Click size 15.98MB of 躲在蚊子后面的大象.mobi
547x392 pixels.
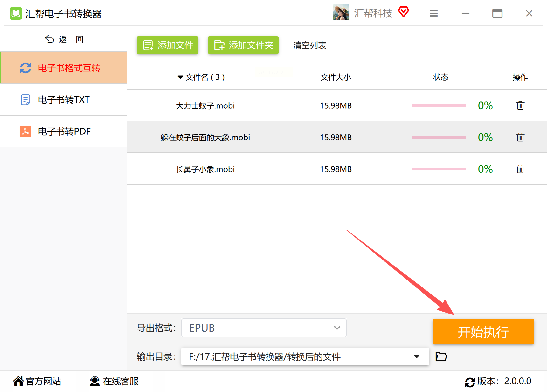click(x=336, y=137)
